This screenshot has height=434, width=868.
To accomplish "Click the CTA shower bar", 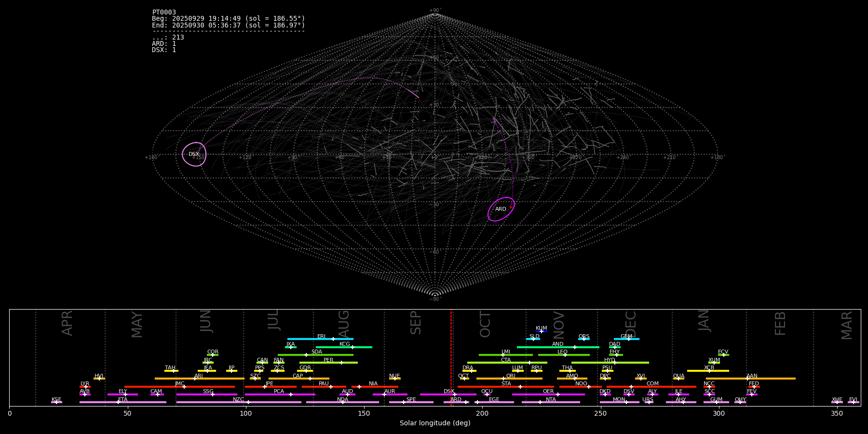I will 507,363.
